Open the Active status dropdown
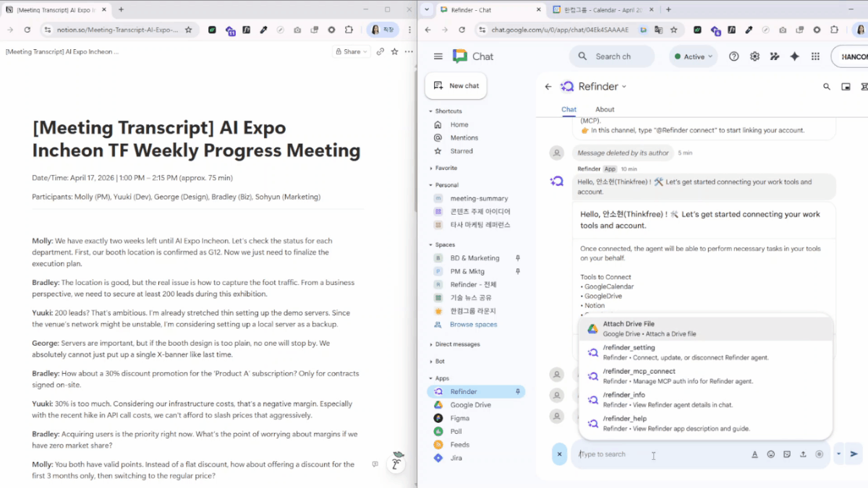Screen dimensions: 868x488 point(693,56)
